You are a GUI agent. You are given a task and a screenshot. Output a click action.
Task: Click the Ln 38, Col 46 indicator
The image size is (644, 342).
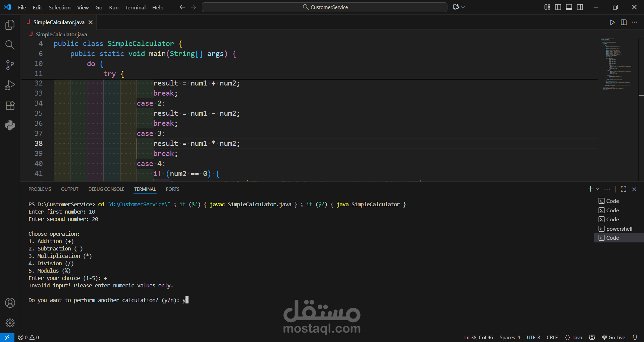click(479, 337)
